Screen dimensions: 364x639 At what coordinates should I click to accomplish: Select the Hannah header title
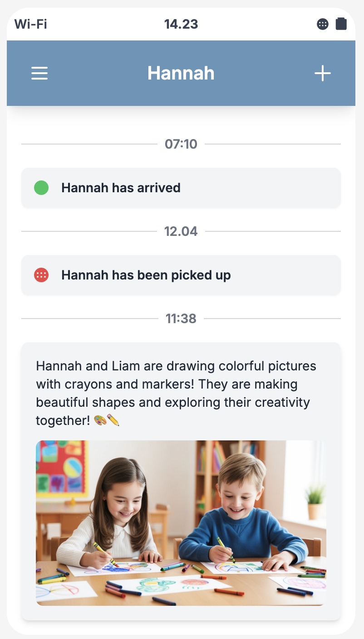click(181, 73)
